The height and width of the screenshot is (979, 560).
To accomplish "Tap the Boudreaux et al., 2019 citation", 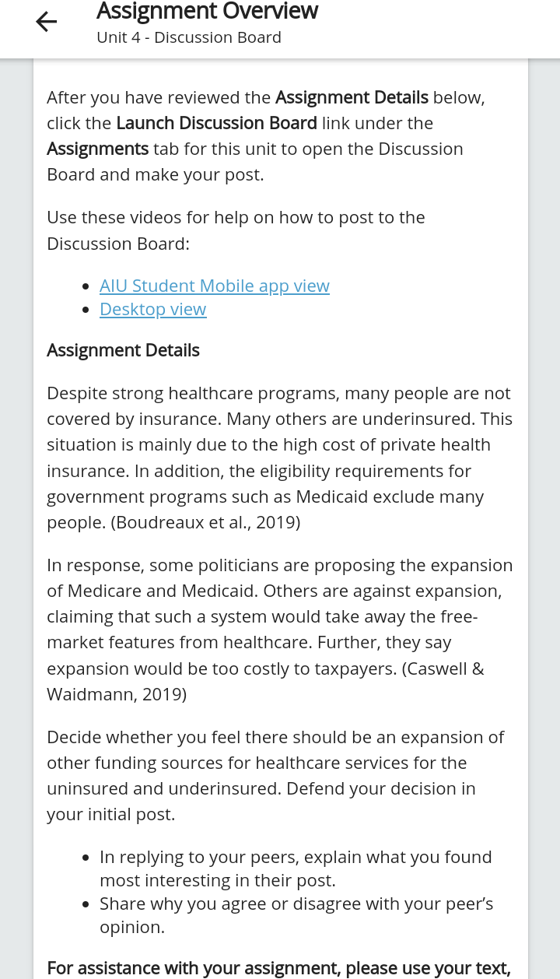I will (206, 522).
